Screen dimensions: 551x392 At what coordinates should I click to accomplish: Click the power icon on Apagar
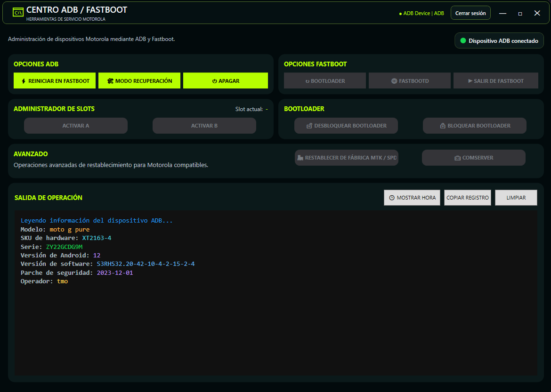click(214, 81)
